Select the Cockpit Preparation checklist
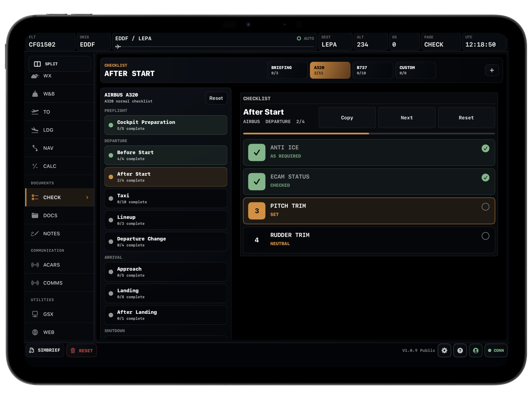The height and width of the screenshot is (399, 532). (x=166, y=125)
